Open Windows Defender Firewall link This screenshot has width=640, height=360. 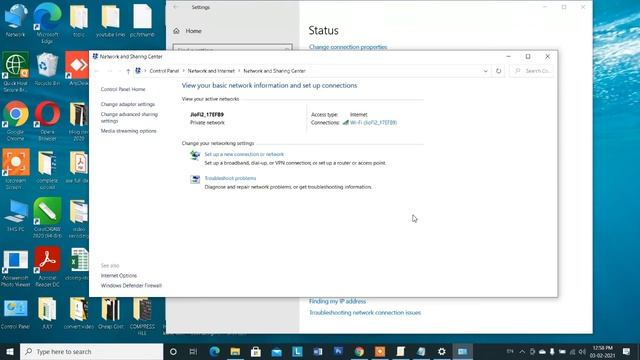[131, 285]
